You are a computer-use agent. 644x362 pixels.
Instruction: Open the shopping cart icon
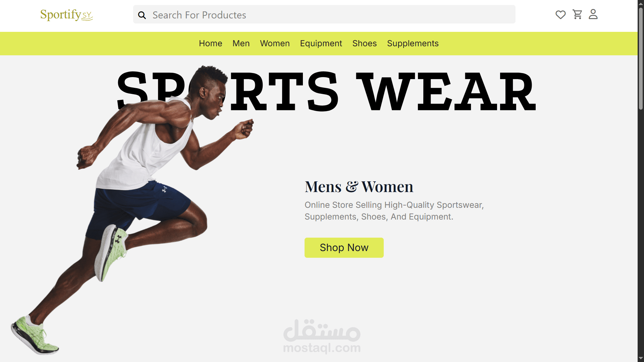577,14
